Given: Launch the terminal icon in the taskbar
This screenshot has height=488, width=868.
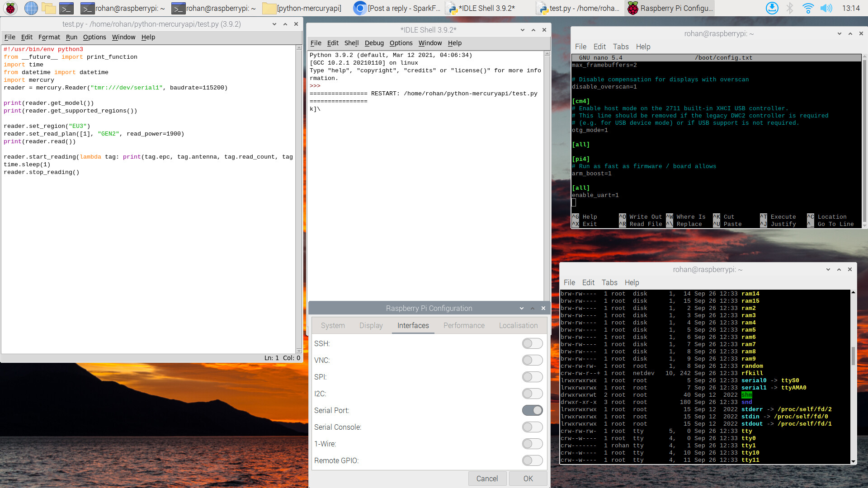Looking at the screenshot, I should coord(66,8).
